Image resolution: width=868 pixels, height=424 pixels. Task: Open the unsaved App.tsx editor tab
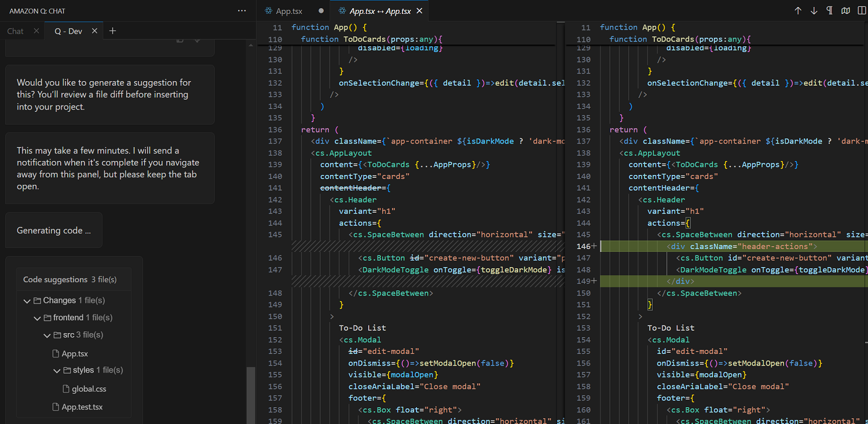(x=289, y=11)
